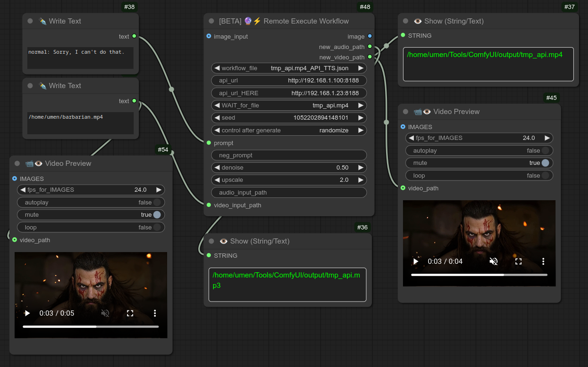Seek on the right video progress bar

[x=479, y=275]
